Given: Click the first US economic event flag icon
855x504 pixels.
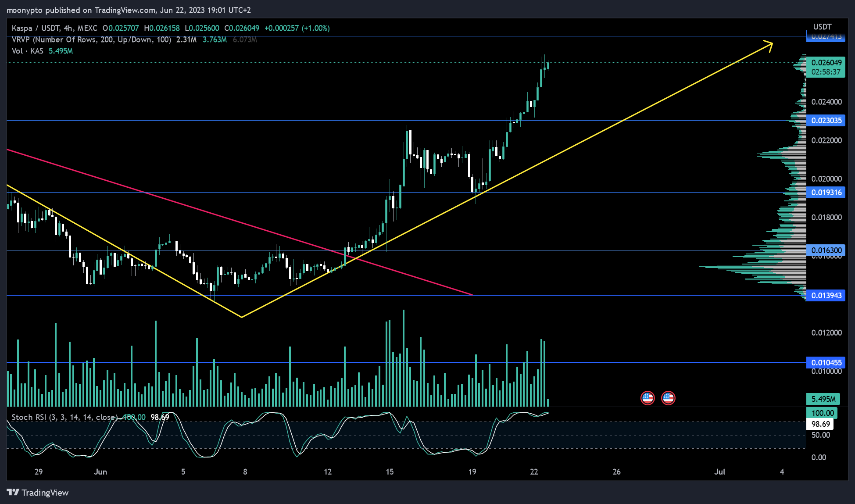Looking at the screenshot, I should coord(648,398).
